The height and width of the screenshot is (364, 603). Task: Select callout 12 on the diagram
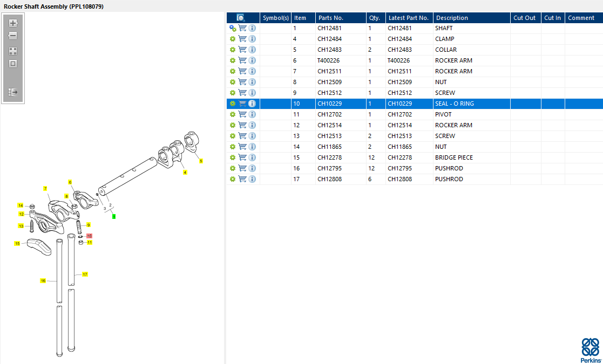[x=22, y=214]
